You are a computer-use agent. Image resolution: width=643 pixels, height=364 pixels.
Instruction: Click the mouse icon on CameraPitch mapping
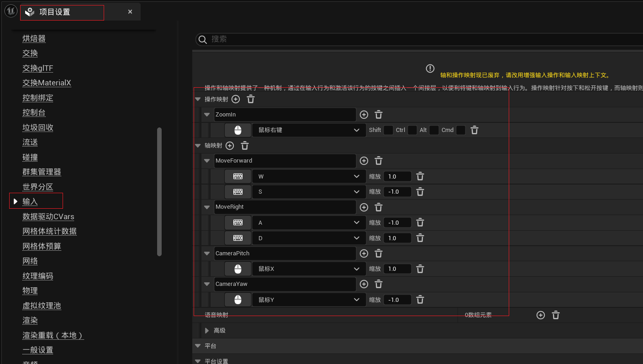[237, 269]
